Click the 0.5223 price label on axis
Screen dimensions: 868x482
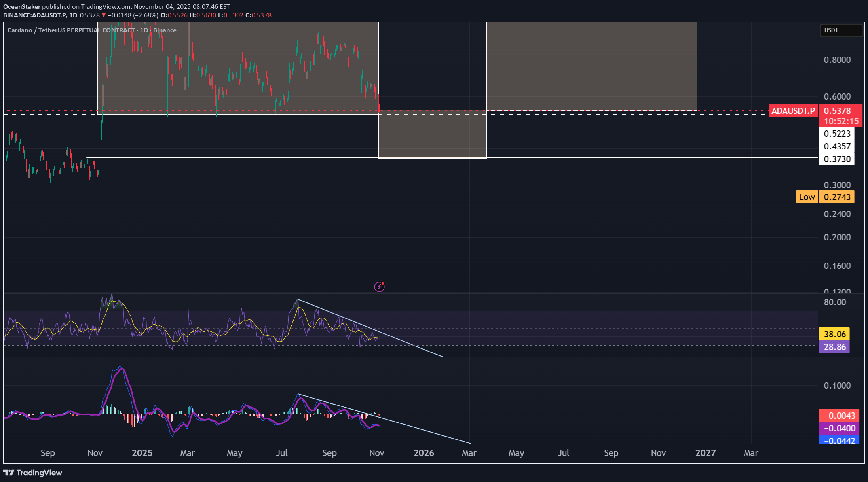coord(837,134)
